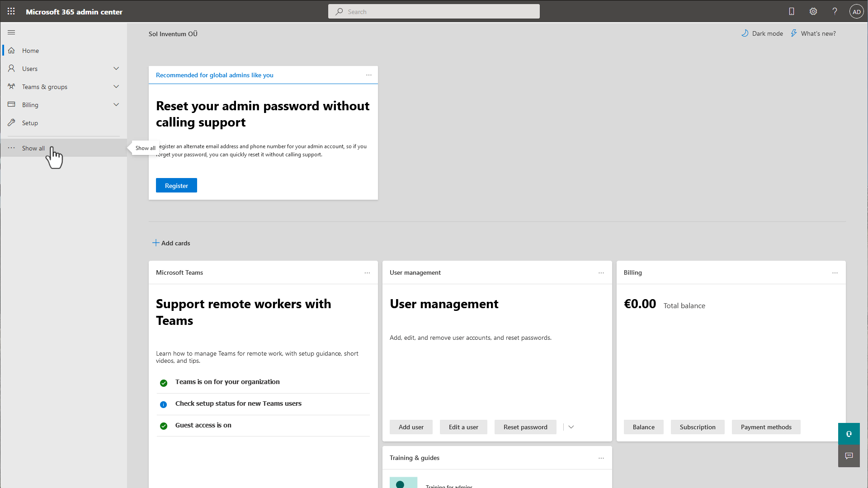Click the Register button for admin password
Image resolution: width=868 pixels, height=488 pixels.
click(176, 185)
